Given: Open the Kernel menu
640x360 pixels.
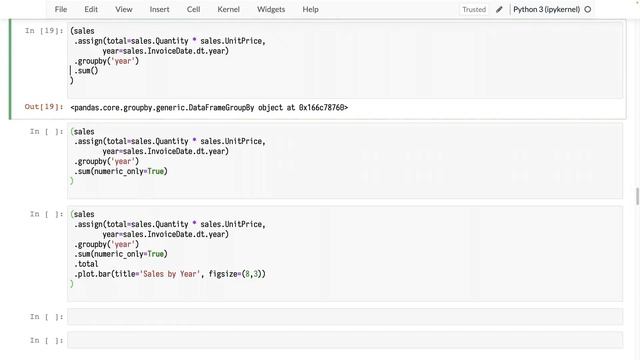Looking at the screenshot, I should (228, 9).
